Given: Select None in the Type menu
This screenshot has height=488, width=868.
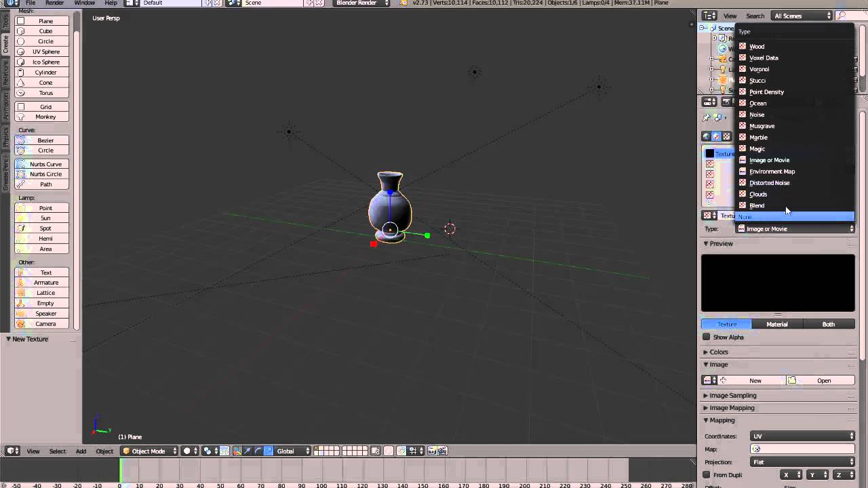Looking at the screenshot, I should click(794, 216).
